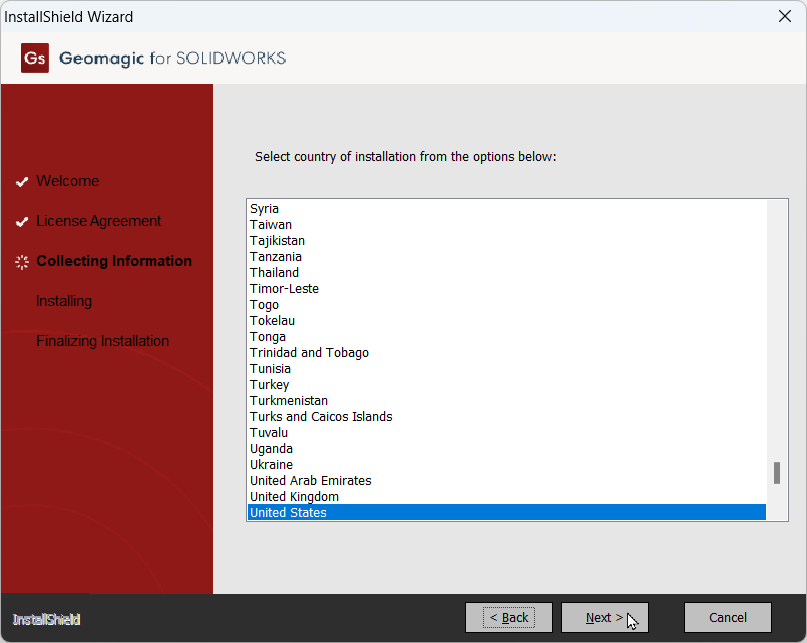
Task: Select Turkey in the country list
Action: click(506, 384)
